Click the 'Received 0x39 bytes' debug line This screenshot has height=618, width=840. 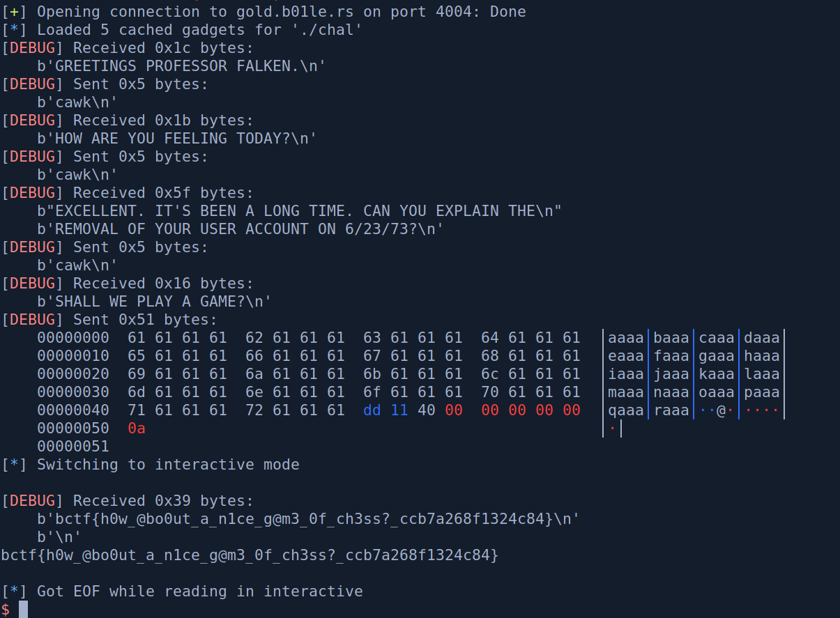[163, 501]
